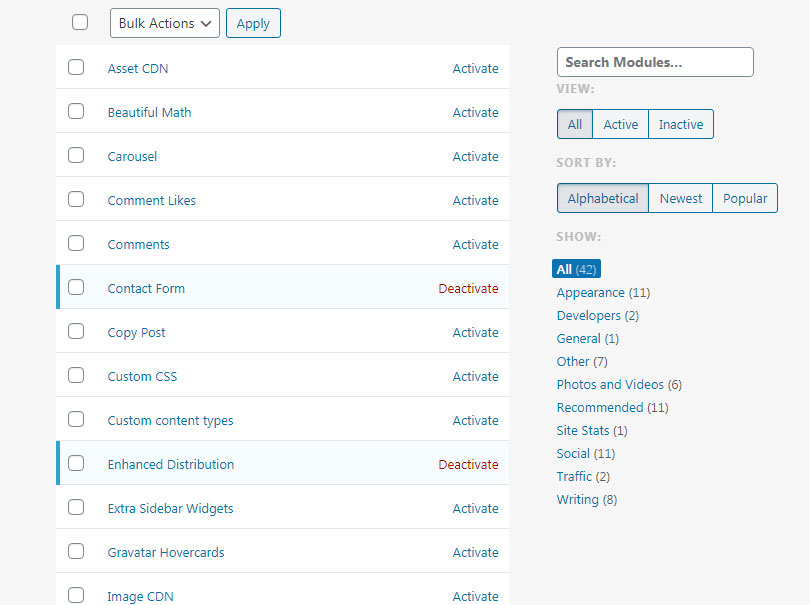This screenshot has width=810, height=605.
Task: Select the Inactive view tab
Action: coord(681,124)
